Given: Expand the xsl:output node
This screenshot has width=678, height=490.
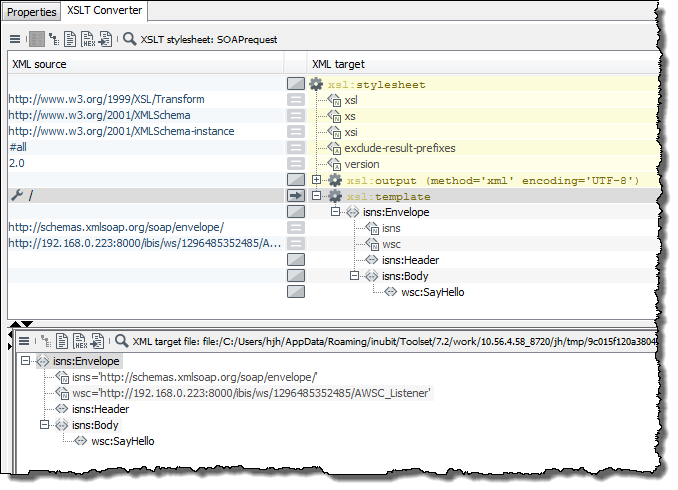Looking at the screenshot, I should pos(317,180).
